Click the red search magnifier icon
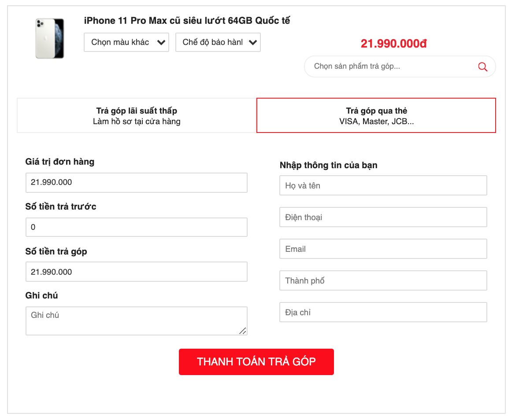 (x=482, y=67)
